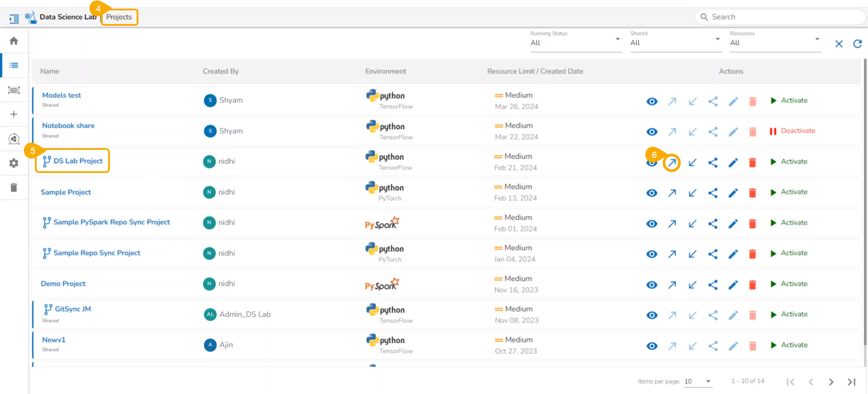Click push-to-VCS arrow for DS Lab Project

coord(672,163)
